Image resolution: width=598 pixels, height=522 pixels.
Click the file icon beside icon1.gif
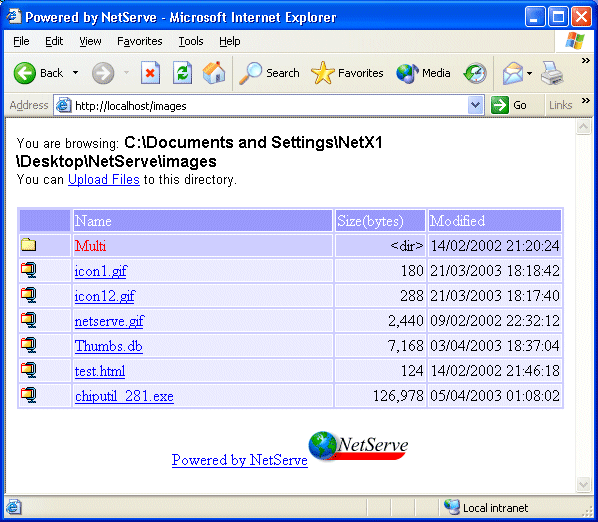(x=29, y=270)
